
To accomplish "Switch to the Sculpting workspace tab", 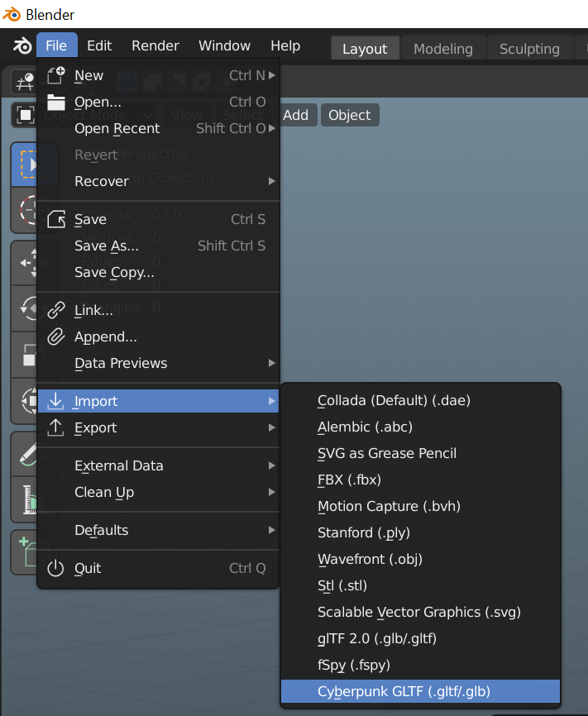I will (529, 49).
